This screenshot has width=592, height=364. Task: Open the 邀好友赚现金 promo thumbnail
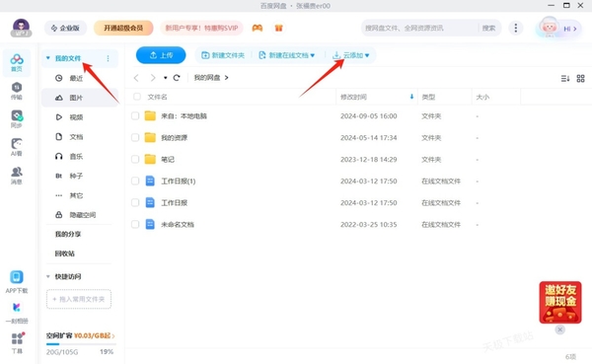pyautogui.click(x=560, y=302)
